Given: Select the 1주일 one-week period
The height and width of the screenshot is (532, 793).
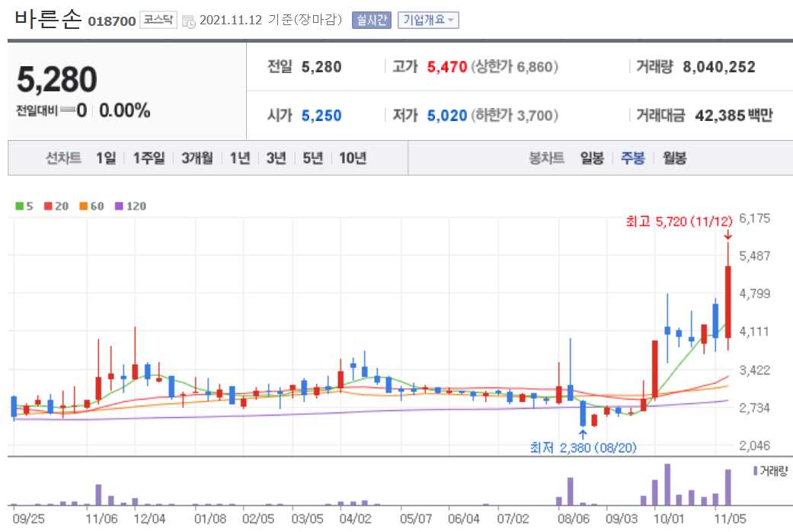Looking at the screenshot, I should (x=147, y=158).
